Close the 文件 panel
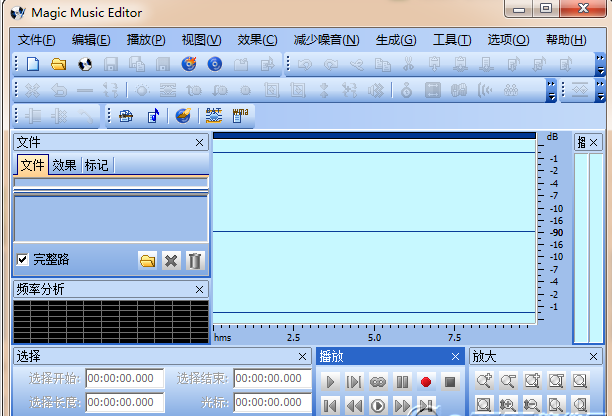 (199, 143)
